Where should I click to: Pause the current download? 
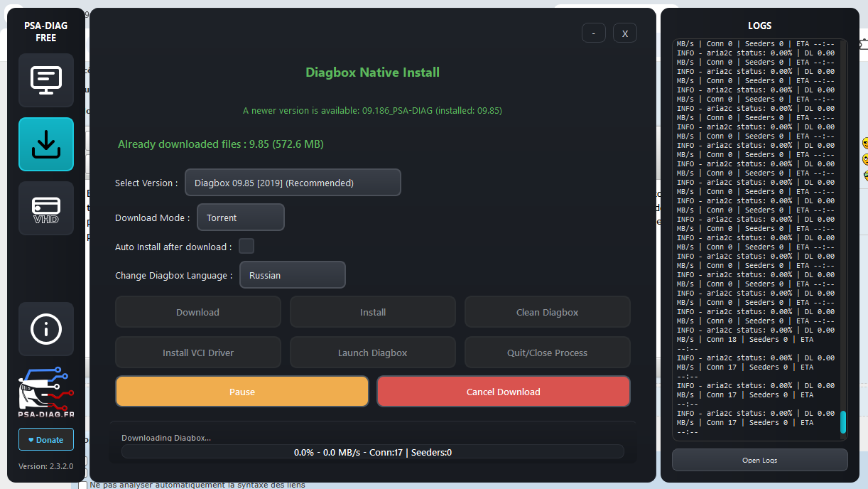(242, 392)
